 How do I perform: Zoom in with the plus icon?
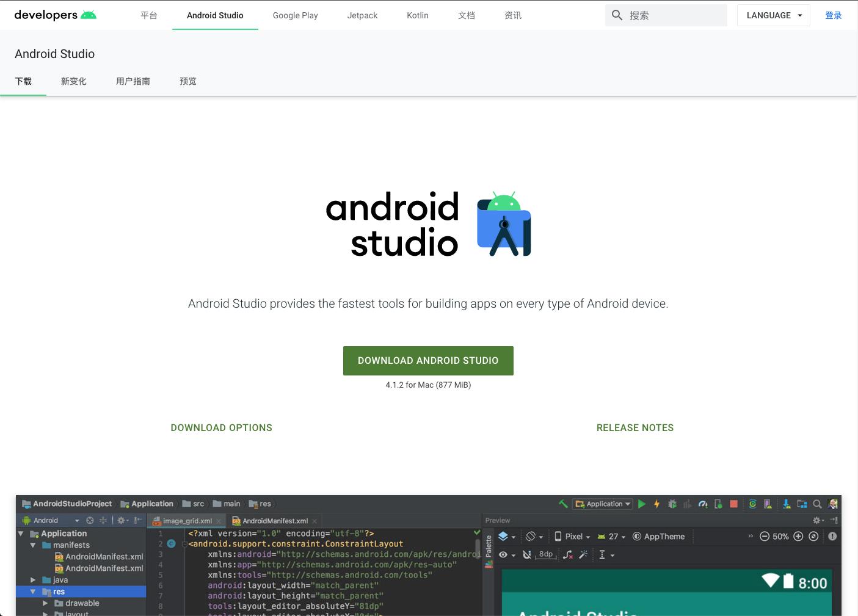[x=798, y=536]
